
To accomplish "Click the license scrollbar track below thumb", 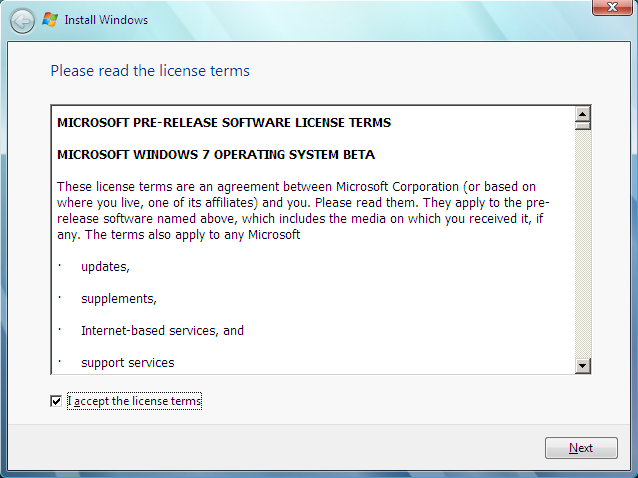I will [x=583, y=244].
